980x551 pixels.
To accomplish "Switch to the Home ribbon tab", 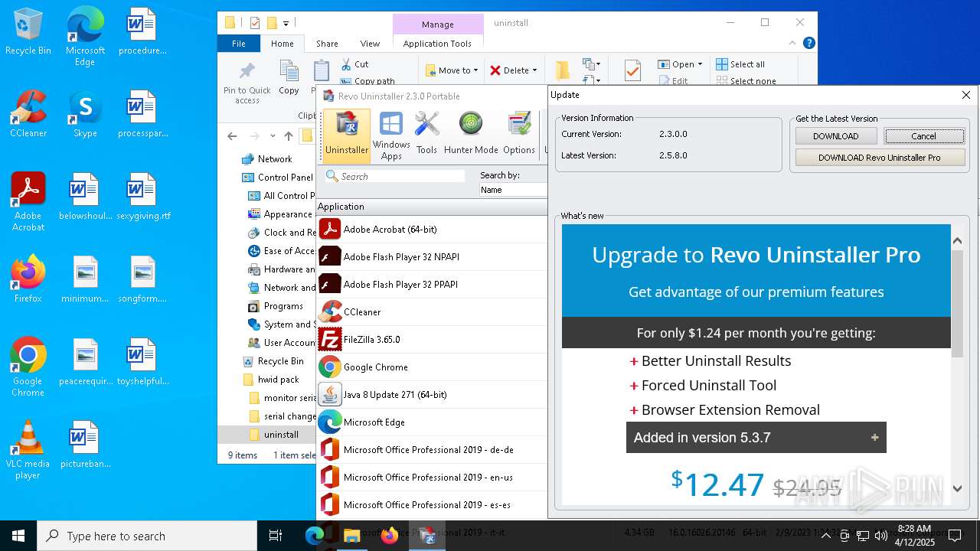I will tap(283, 44).
